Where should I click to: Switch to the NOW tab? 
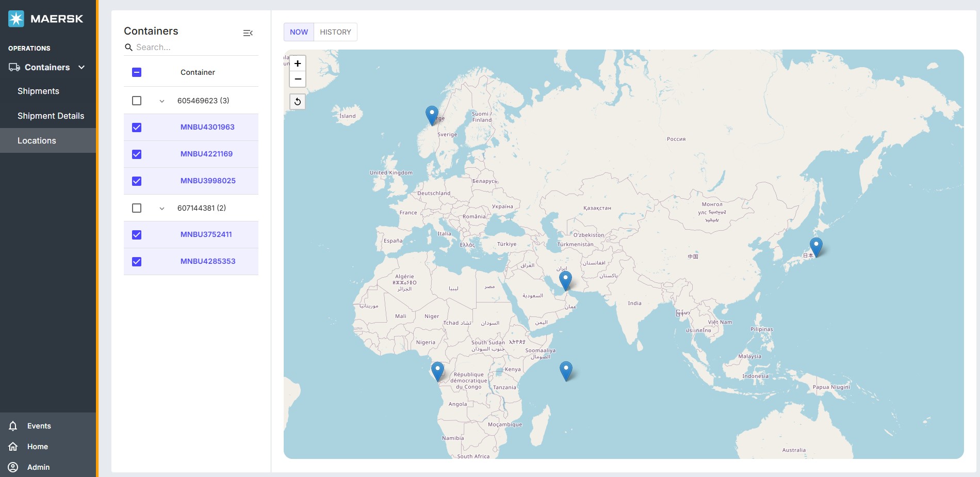(x=299, y=32)
